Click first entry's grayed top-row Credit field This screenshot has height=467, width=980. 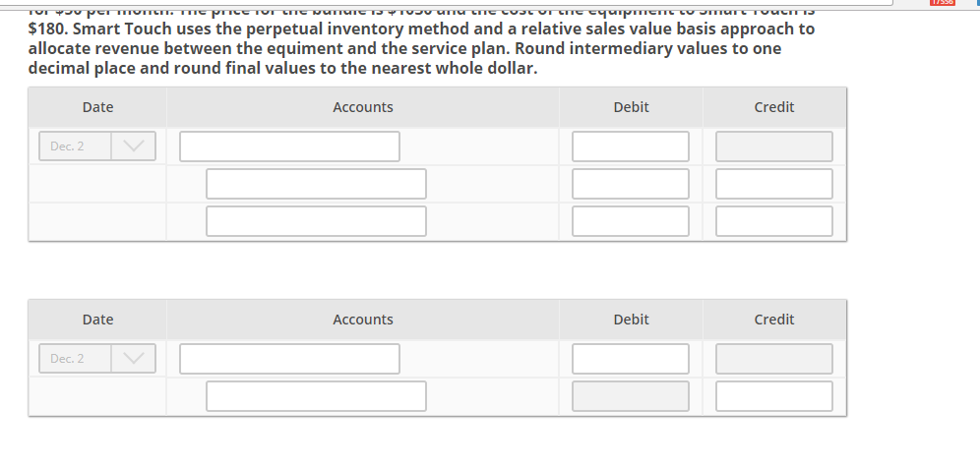pyautogui.click(x=774, y=146)
